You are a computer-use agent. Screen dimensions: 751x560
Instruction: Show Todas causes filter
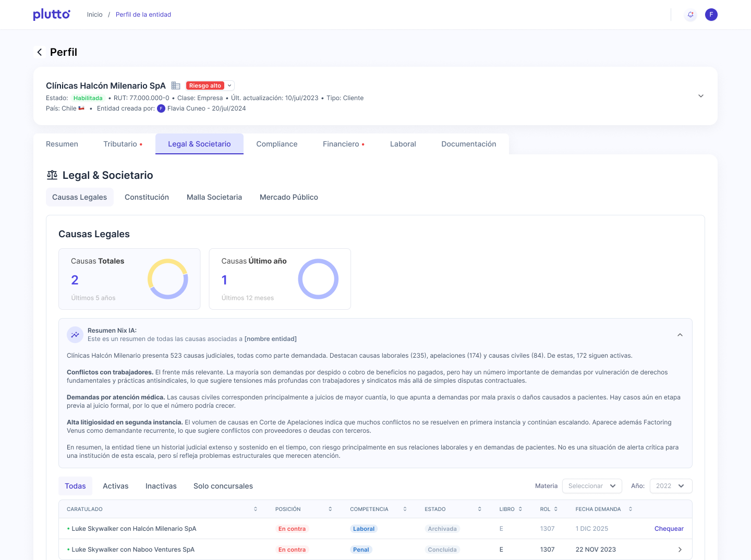pyautogui.click(x=75, y=486)
